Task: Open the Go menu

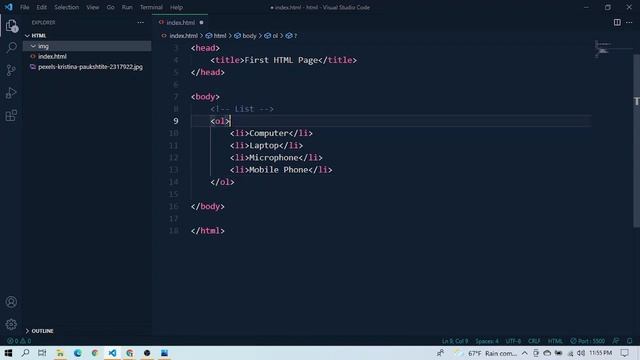Action: coord(111,7)
